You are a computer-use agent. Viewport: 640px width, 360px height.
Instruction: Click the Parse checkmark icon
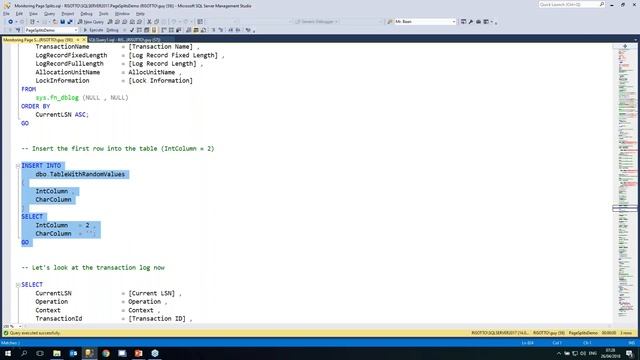pyautogui.click(x=131, y=30)
